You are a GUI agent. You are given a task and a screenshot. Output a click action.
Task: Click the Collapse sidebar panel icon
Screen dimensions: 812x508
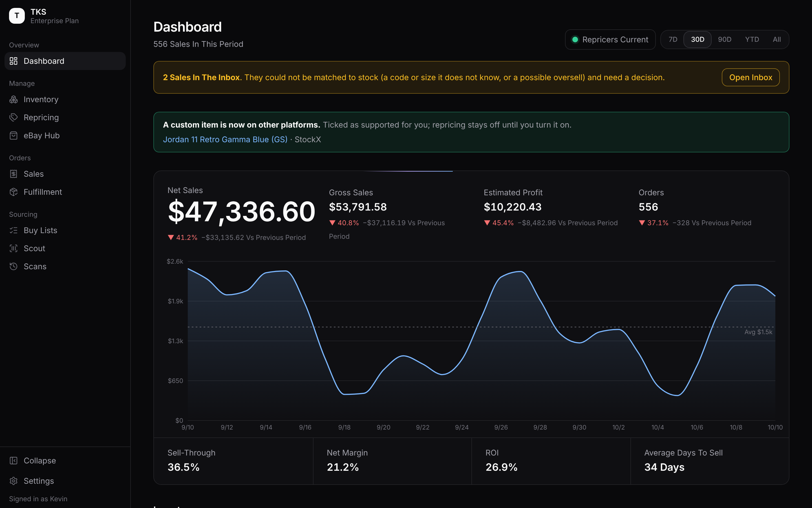click(14, 461)
